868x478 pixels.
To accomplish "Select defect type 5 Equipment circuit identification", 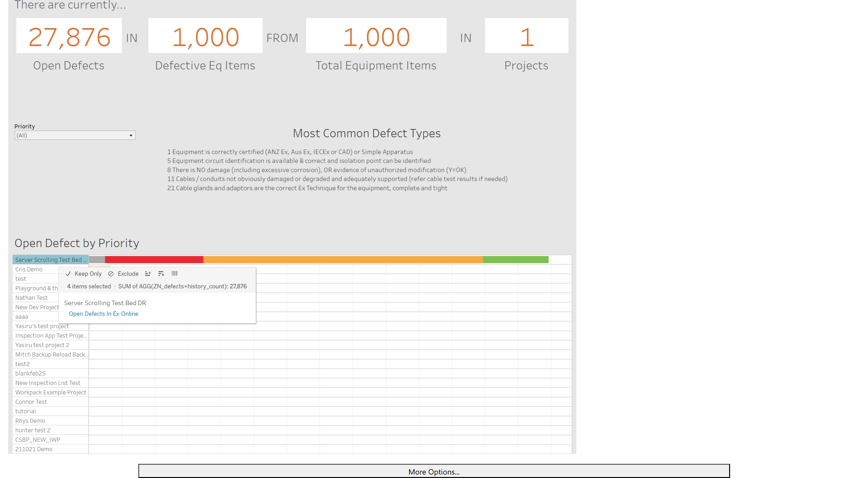I will click(x=299, y=161).
